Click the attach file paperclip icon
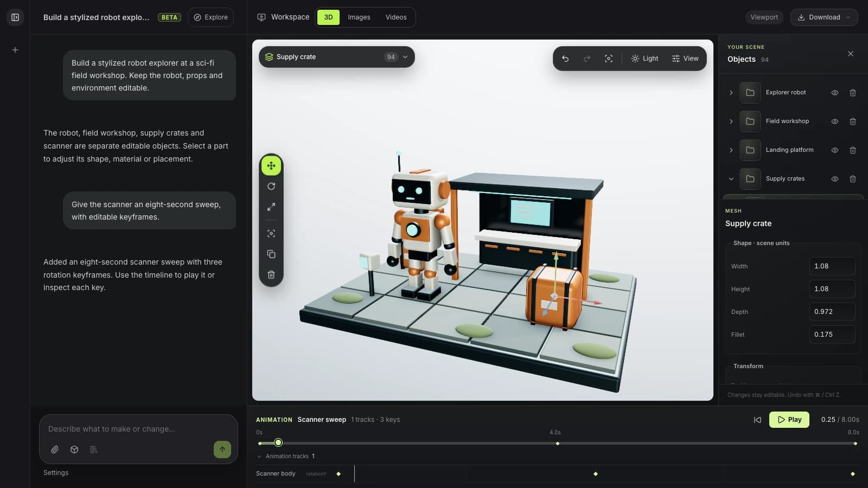868x488 pixels. click(x=55, y=450)
